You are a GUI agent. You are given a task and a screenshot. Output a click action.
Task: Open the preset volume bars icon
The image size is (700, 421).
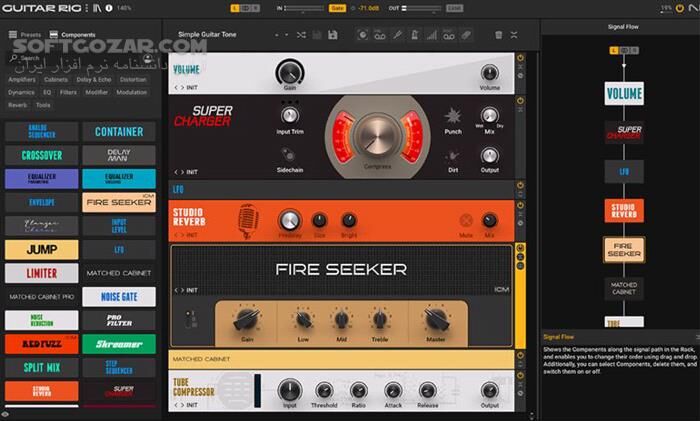pyautogui.click(x=431, y=35)
